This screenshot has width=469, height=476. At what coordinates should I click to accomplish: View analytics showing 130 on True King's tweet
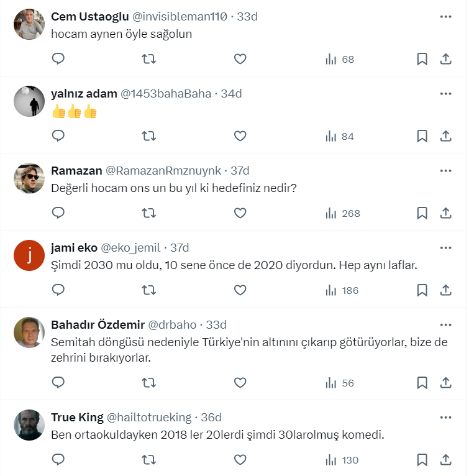342,460
